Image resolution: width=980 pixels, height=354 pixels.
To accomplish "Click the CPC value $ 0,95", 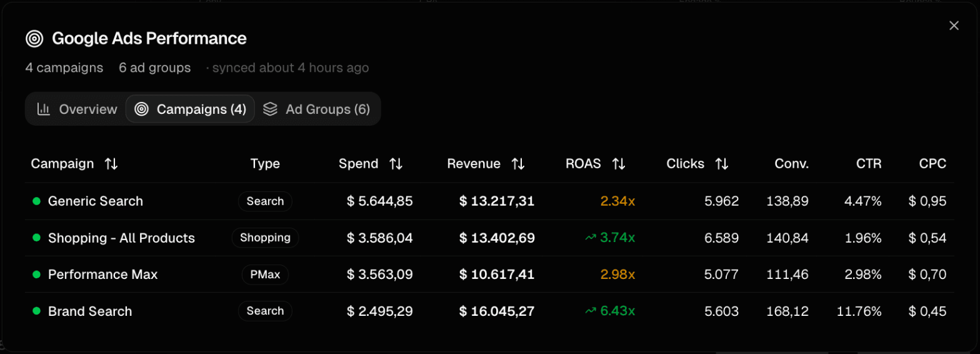I will [x=927, y=201].
